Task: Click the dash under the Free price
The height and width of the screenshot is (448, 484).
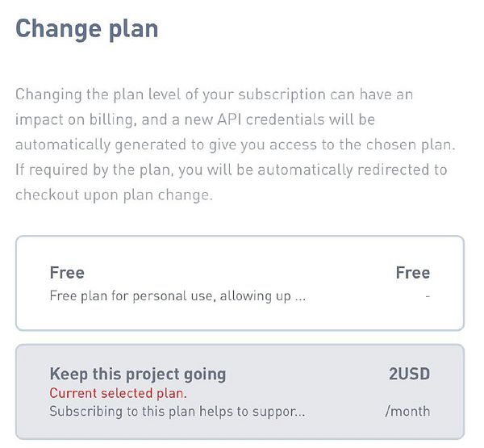Action: coord(427,296)
